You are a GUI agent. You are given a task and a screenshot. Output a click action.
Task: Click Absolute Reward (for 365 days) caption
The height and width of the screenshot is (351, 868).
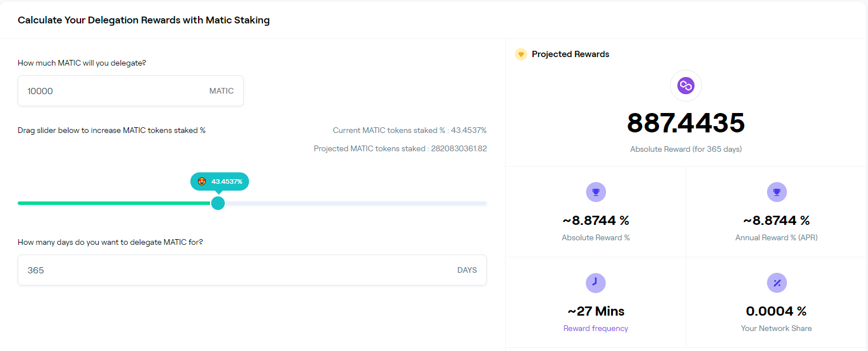coord(686,149)
